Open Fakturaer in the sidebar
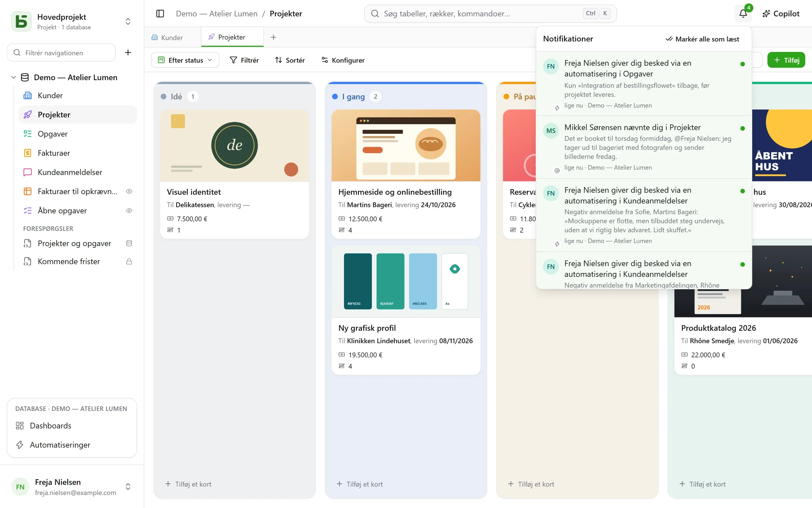 (78, 153)
